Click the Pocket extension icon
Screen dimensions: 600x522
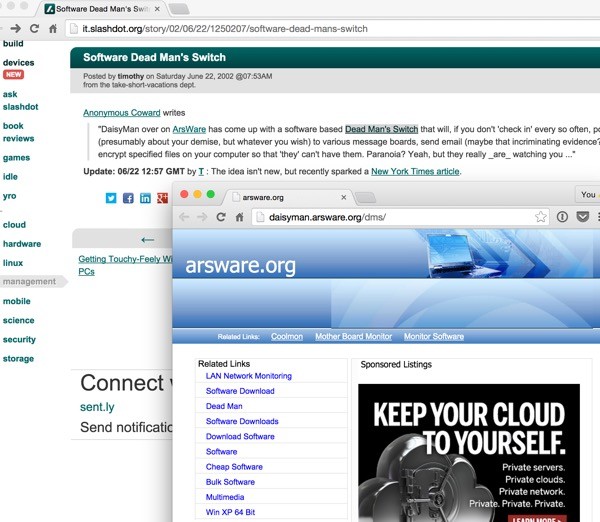pos(582,217)
